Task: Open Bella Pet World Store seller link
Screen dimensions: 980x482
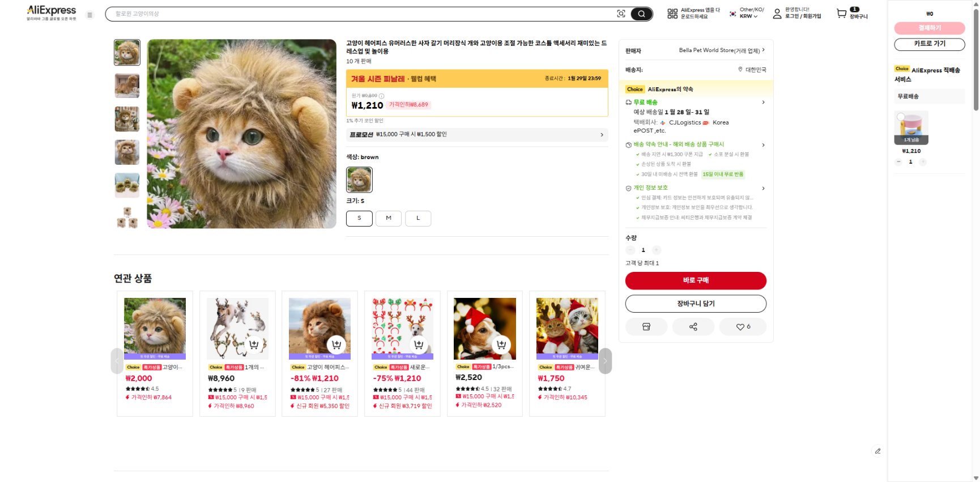Action: [719, 50]
